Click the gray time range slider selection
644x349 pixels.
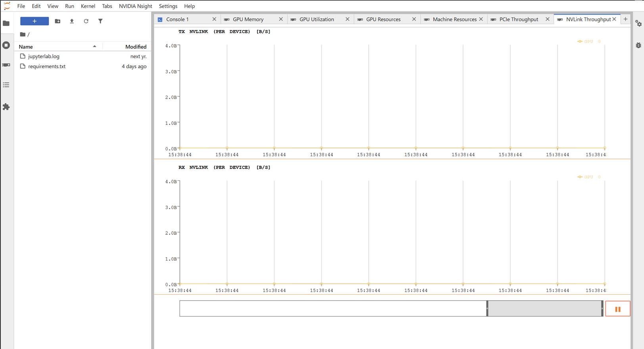pyautogui.click(x=545, y=309)
